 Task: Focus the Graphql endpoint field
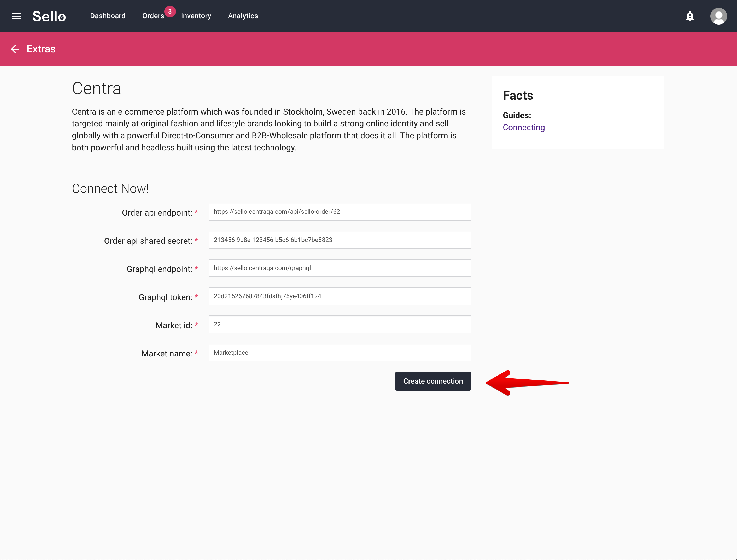coord(340,268)
